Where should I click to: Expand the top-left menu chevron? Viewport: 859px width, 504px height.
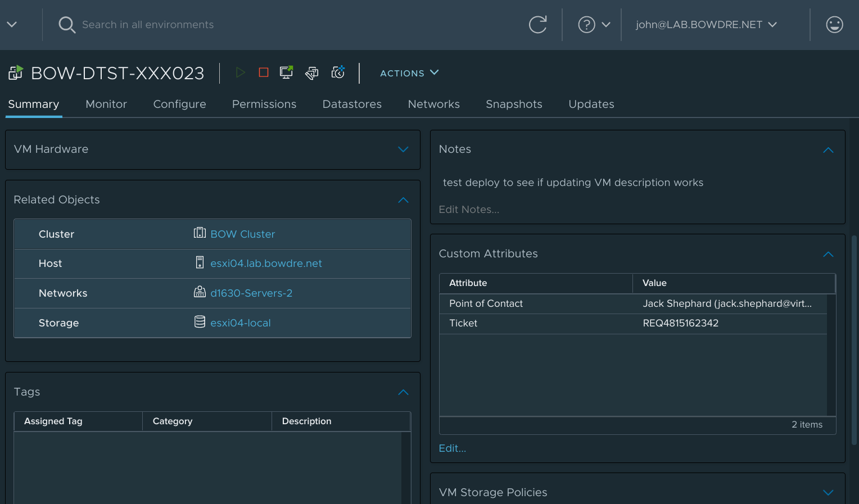[x=12, y=25]
